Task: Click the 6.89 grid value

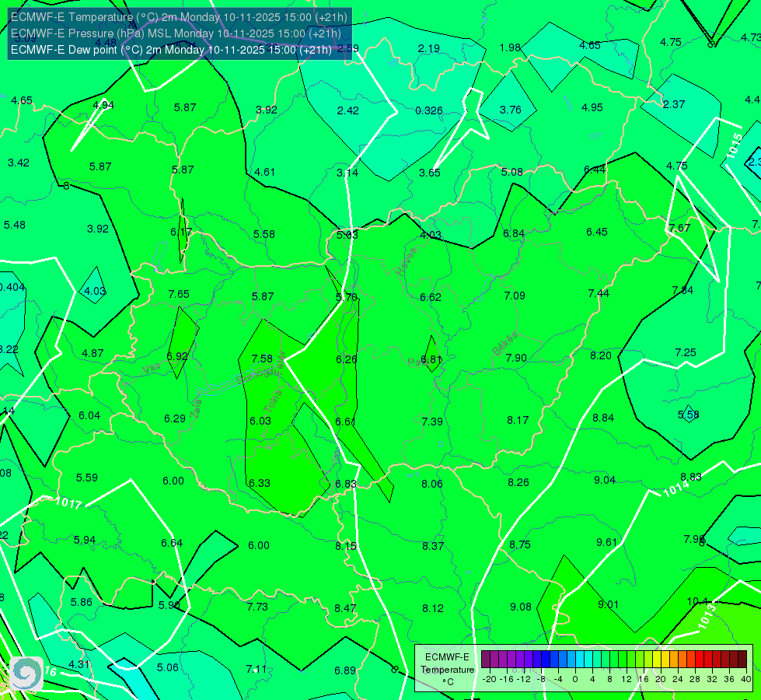Action: point(345,670)
